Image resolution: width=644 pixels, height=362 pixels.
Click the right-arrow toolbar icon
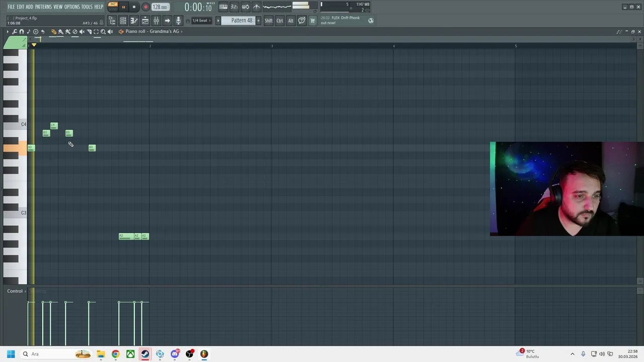tap(167, 21)
